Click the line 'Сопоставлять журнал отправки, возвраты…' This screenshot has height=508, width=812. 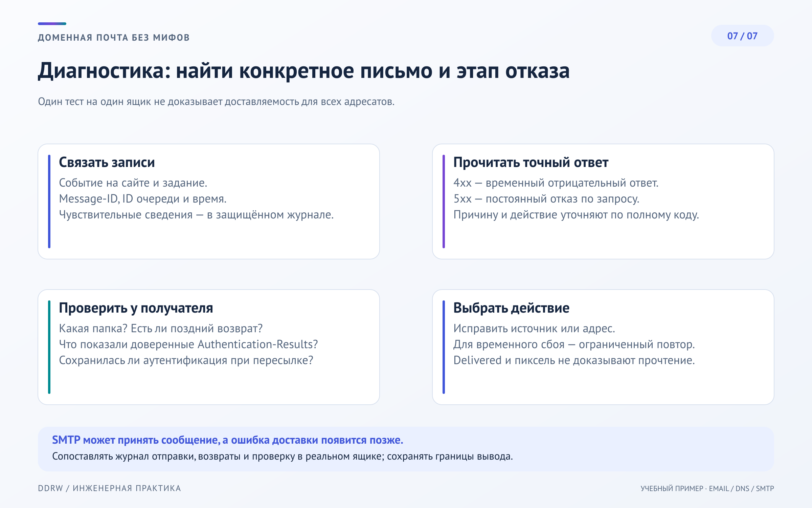(x=283, y=457)
